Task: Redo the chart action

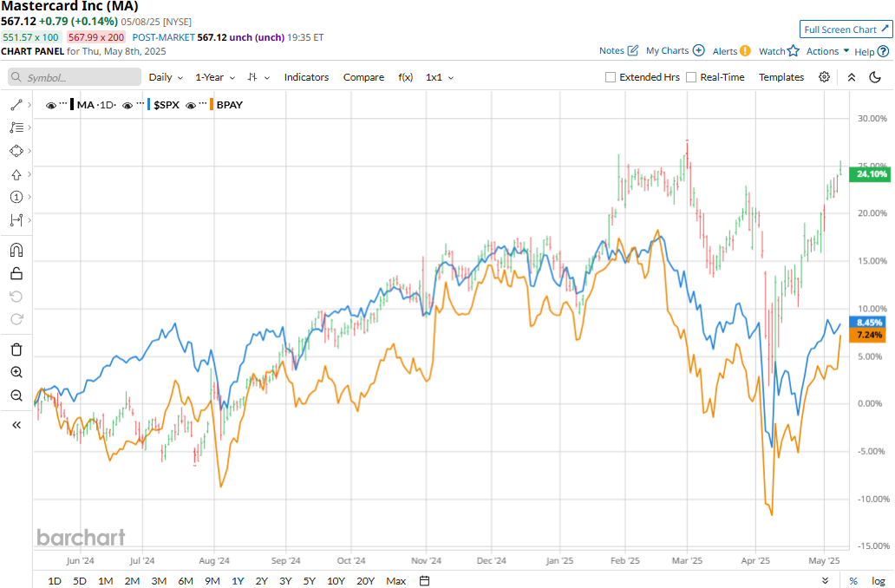Action: coord(16,319)
